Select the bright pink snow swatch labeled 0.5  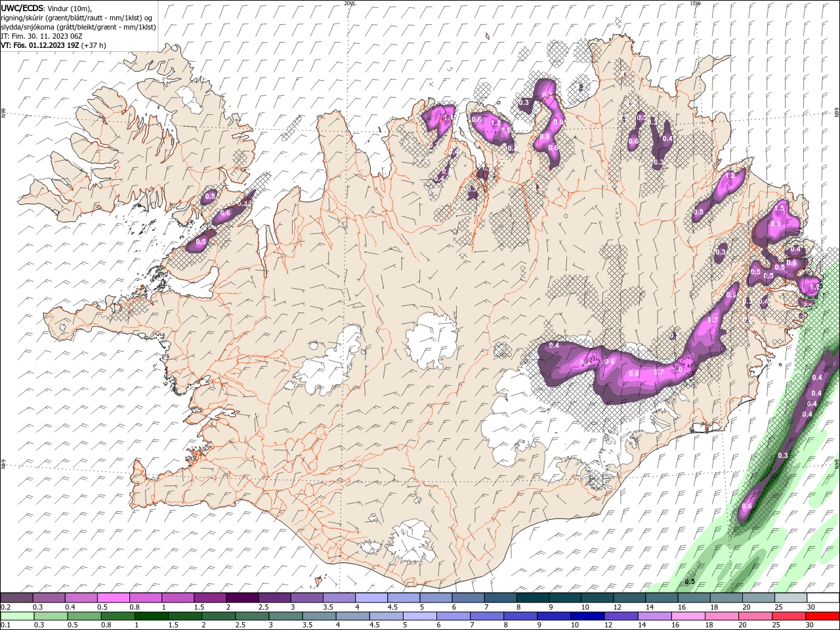pyautogui.click(x=113, y=597)
